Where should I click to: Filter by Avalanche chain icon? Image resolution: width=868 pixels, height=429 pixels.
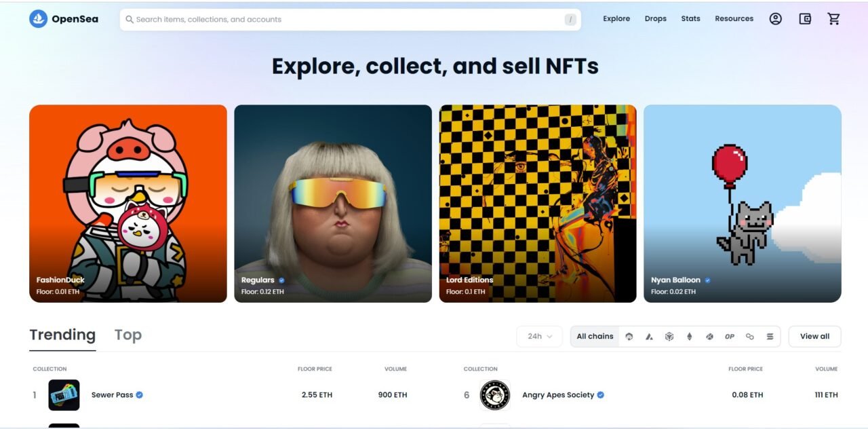[x=649, y=337]
